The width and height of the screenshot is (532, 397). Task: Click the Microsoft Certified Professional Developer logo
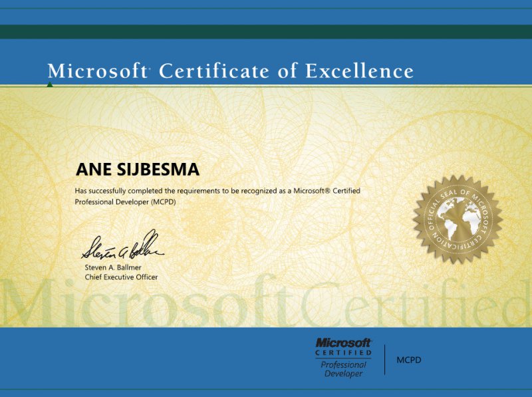point(343,358)
